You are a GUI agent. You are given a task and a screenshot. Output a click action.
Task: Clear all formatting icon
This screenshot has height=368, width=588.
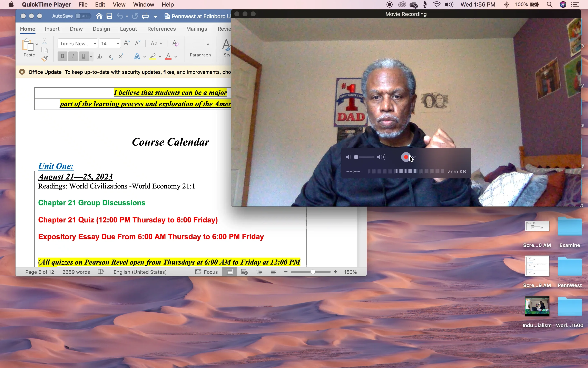[x=175, y=43]
